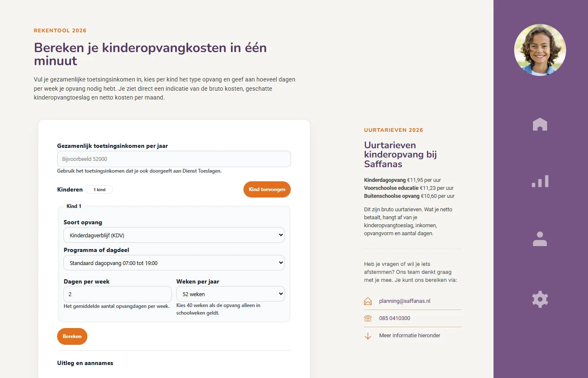Click the 1 kind counter badge
Screen dimensions: 588x378
pos(100,189)
